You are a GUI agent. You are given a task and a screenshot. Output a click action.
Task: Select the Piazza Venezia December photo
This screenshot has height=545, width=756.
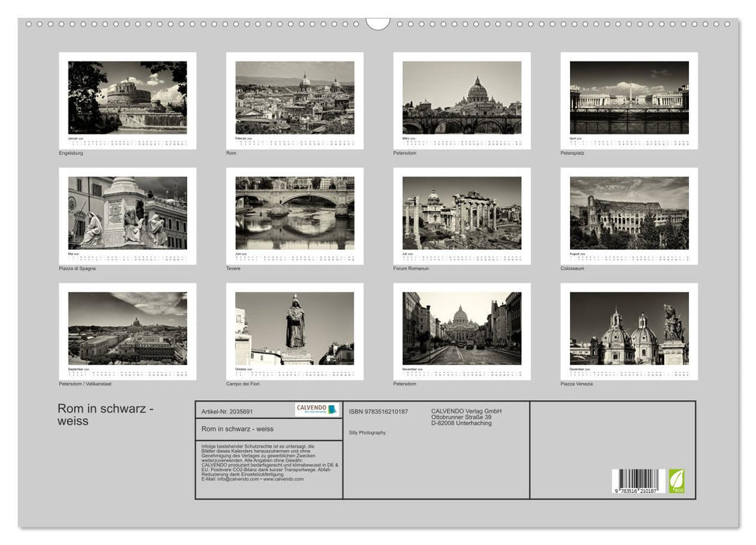[x=629, y=328]
